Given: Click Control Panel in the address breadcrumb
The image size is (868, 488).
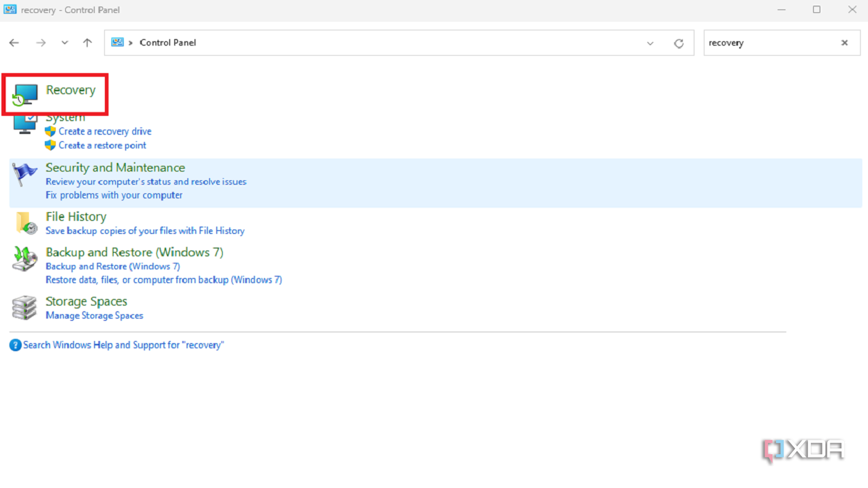Looking at the screenshot, I should coord(168,43).
